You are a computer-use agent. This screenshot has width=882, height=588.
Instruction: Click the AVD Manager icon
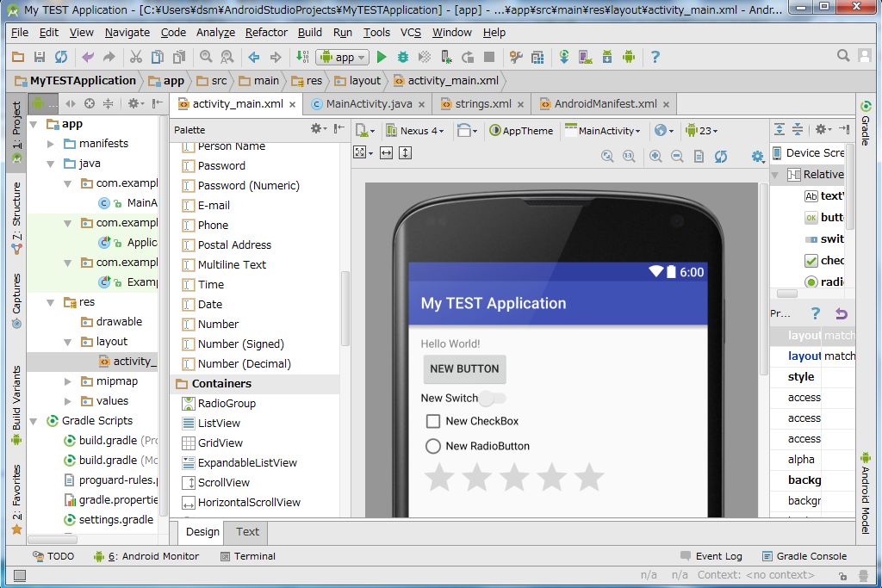[x=585, y=57]
